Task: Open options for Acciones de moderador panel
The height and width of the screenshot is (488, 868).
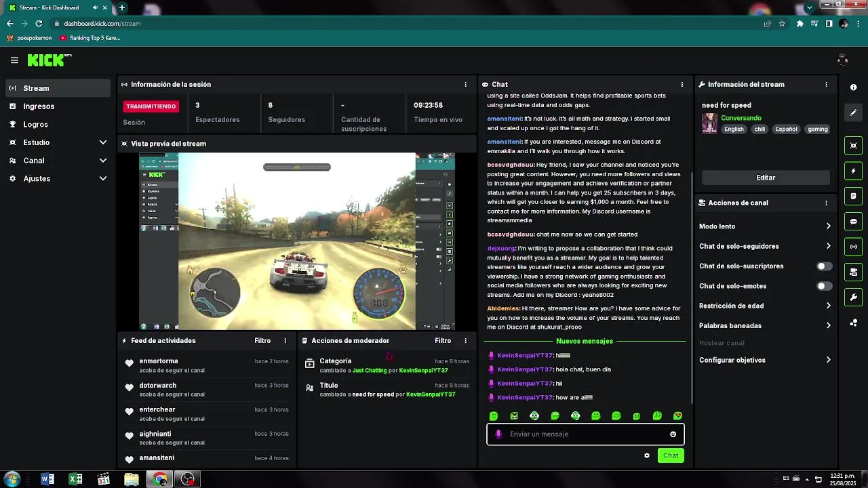Action: point(465,341)
